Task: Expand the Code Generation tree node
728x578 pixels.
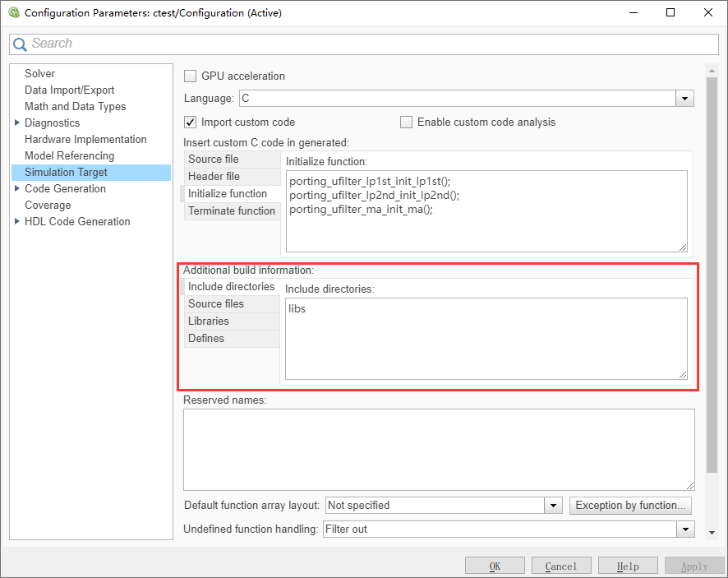Action: [x=17, y=188]
